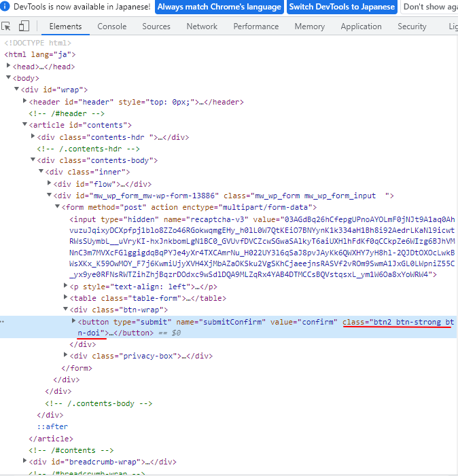
Task: Expand the div id="flow" node
Action: click(x=49, y=184)
